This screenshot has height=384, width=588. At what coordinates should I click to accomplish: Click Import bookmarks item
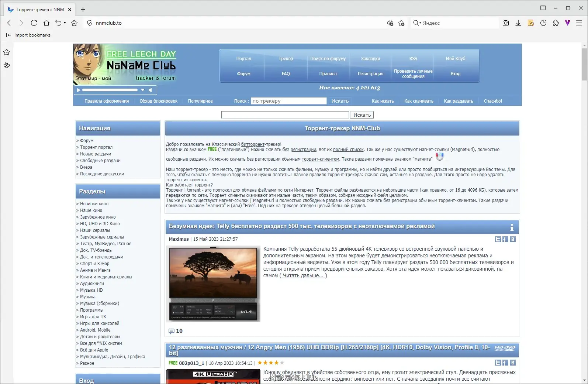point(28,35)
